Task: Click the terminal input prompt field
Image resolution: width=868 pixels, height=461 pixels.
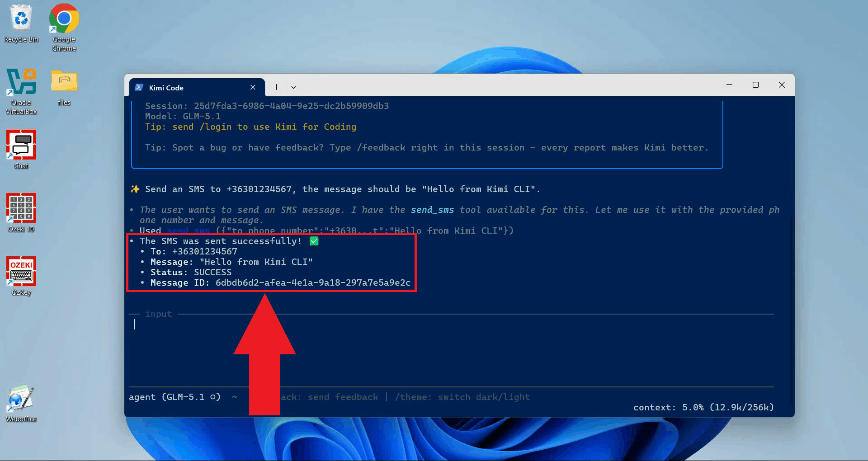Action: (451, 324)
